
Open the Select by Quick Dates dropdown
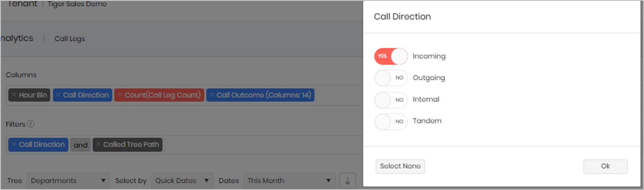click(182, 181)
